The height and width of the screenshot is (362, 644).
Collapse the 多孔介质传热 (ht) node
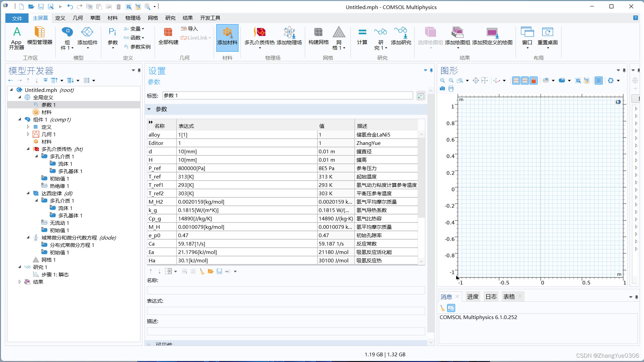coord(28,149)
